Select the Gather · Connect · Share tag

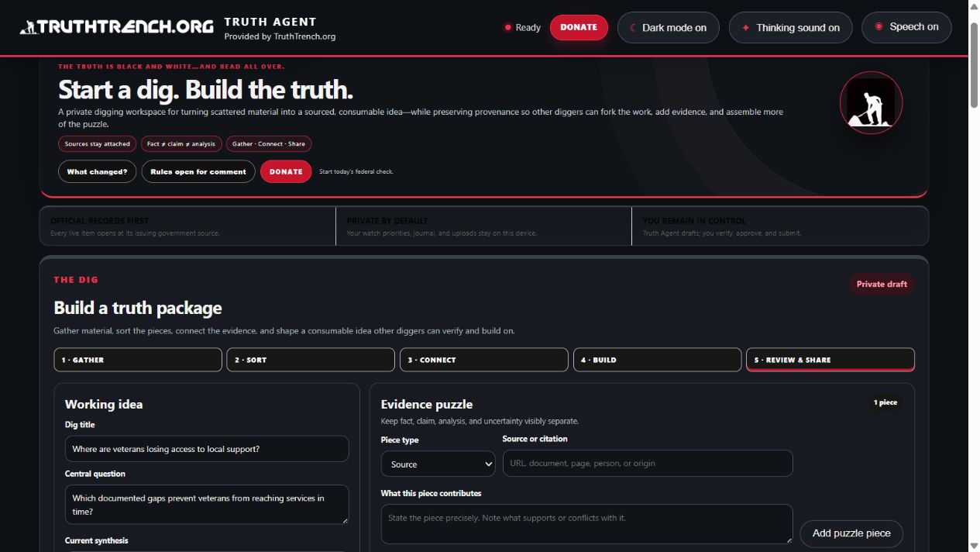[269, 143]
